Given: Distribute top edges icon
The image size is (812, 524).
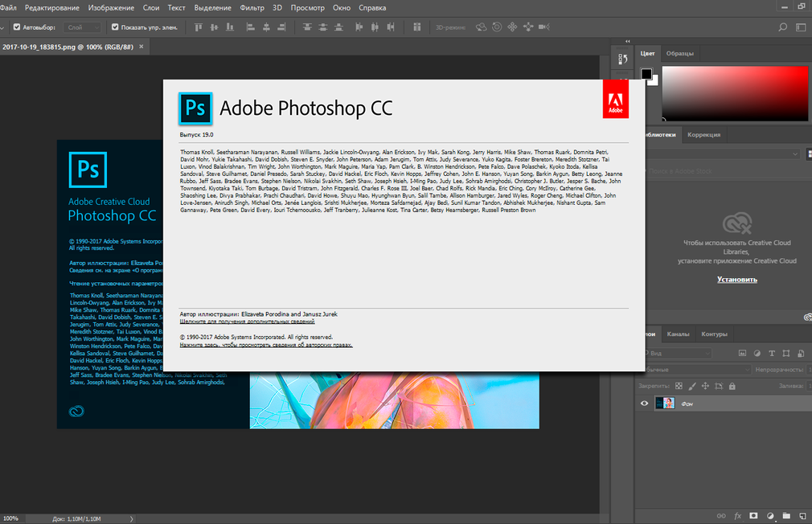Looking at the screenshot, I should pos(307,27).
